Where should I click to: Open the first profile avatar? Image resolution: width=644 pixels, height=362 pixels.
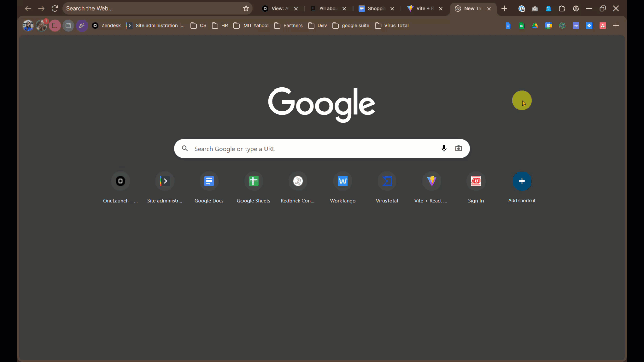point(28,26)
